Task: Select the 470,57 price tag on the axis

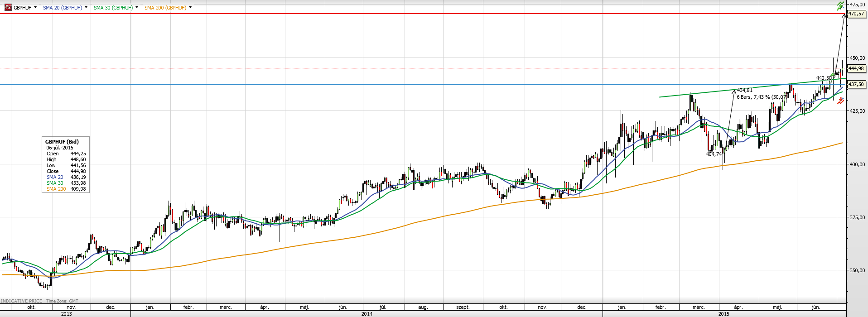Action: click(856, 14)
